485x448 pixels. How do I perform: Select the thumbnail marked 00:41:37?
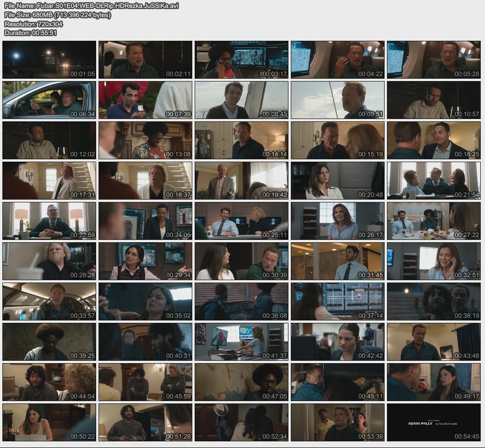click(x=242, y=342)
